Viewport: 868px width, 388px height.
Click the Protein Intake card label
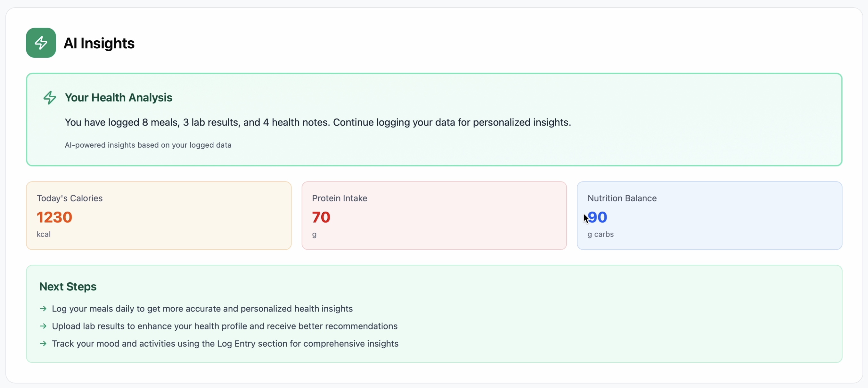(x=339, y=198)
